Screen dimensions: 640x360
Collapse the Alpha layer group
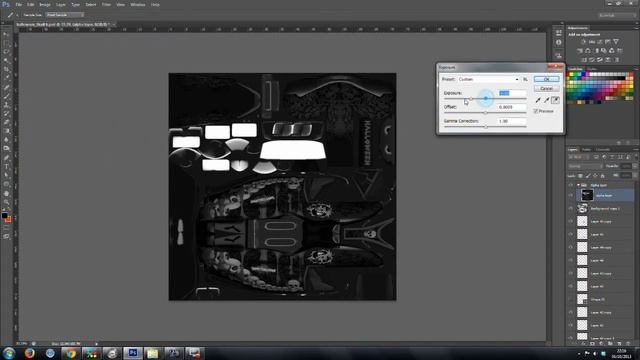pyautogui.click(x=578, y=185)
